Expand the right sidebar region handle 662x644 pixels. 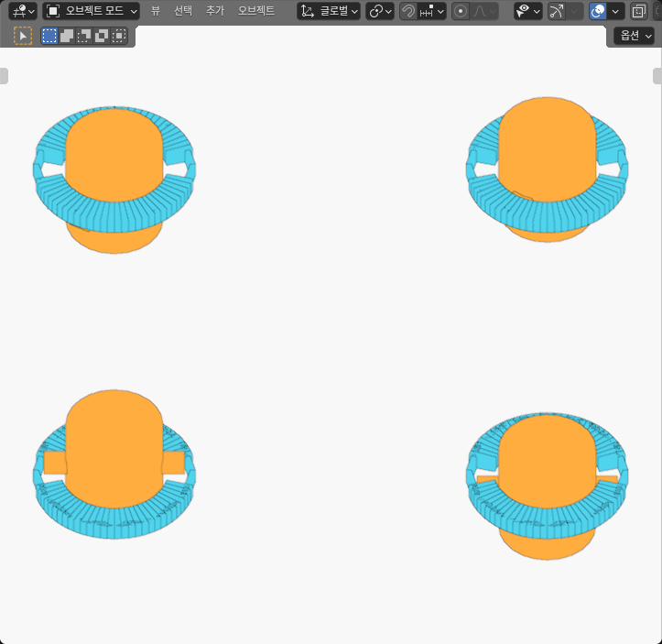pos(657,76)
